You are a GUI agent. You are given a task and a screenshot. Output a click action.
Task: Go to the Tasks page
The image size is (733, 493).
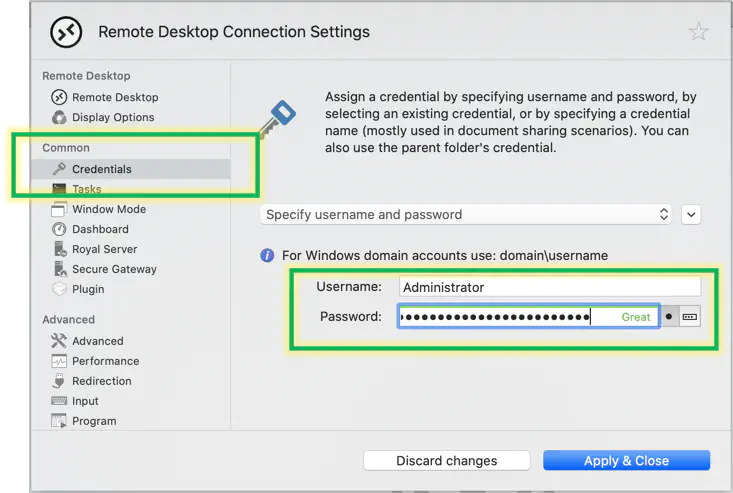(x=86, y=189)
